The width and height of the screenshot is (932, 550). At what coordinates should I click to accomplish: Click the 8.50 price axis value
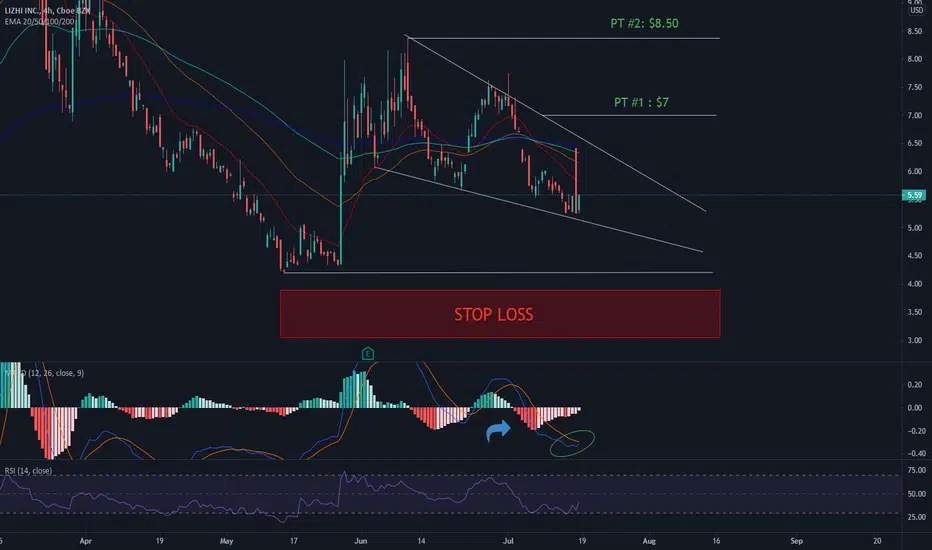click(915, 31)
